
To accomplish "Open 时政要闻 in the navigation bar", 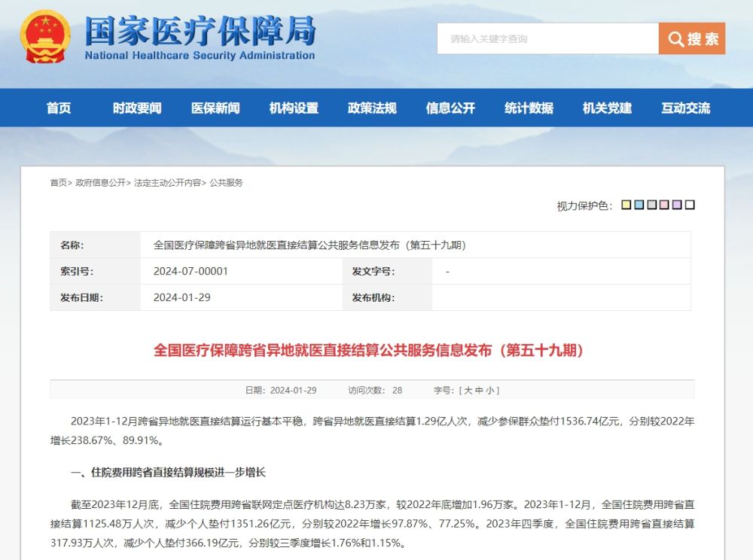I will coord(137,108).
